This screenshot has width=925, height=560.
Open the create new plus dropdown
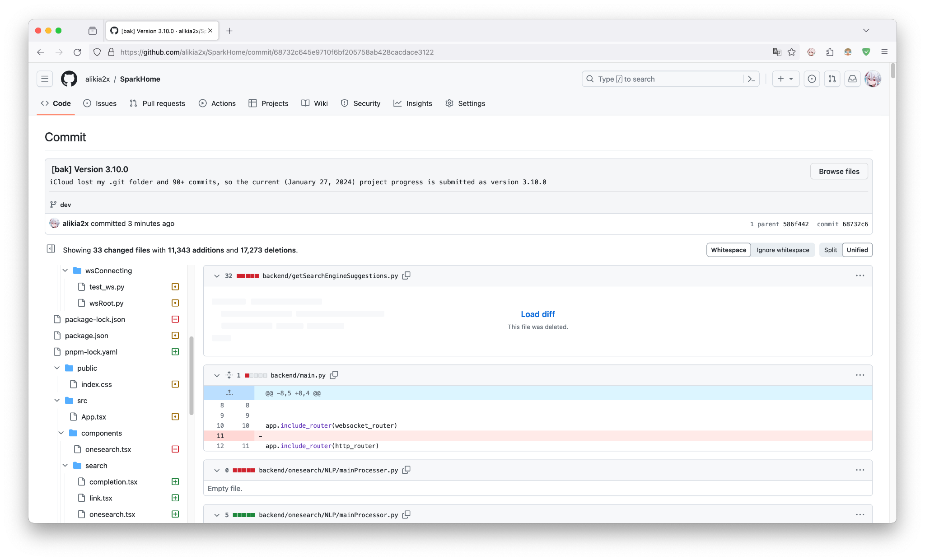(x=785, y=79)
